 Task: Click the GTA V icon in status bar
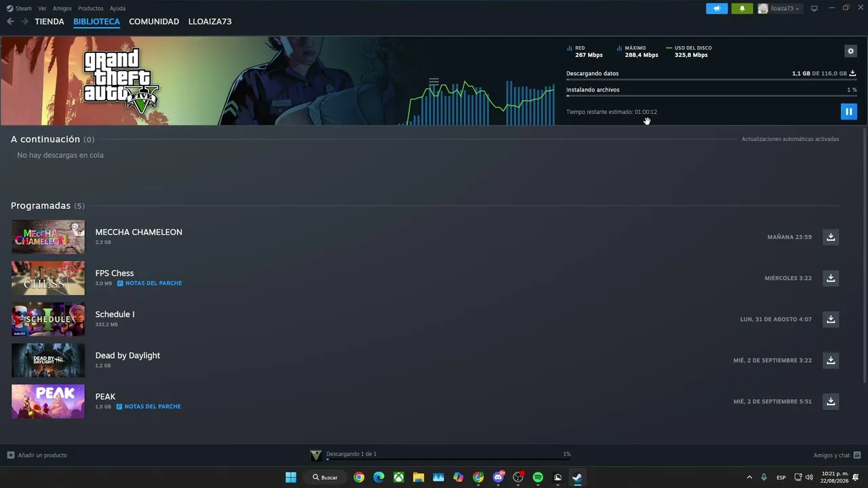(x=316, y=455)
